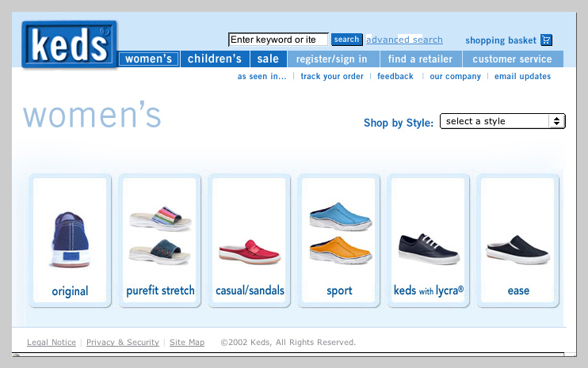This screenshot has height=368, width=588.
Task: Visit the as seen in... link
Action: [262, 77]
